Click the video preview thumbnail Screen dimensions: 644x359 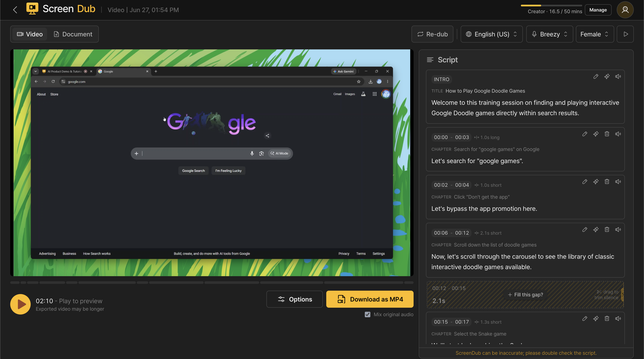[212, 163]
